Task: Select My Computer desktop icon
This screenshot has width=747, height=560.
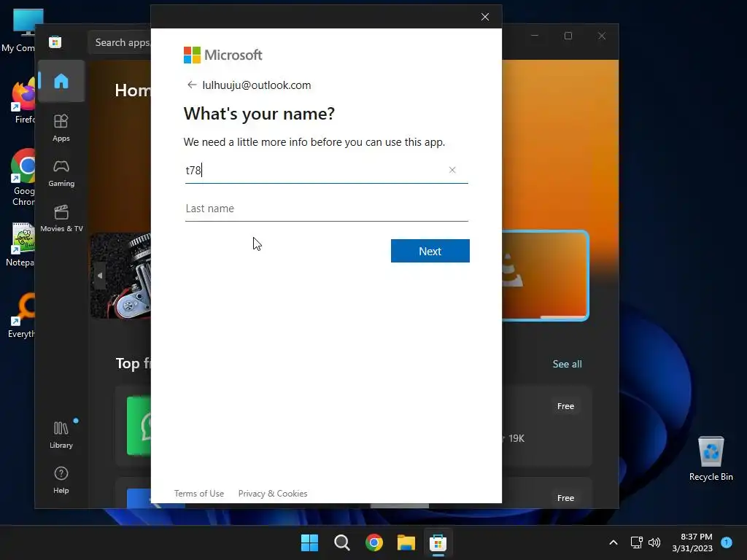Action: point(19,31)
